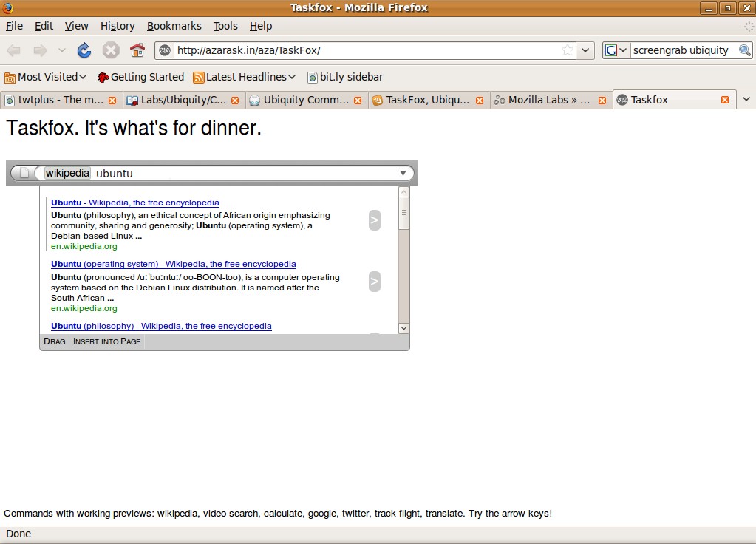Image resolution: width=756 pixels, height=544 pixels.
Task: Close the Ubiquity Comm... tab
Action: (358, 101)
